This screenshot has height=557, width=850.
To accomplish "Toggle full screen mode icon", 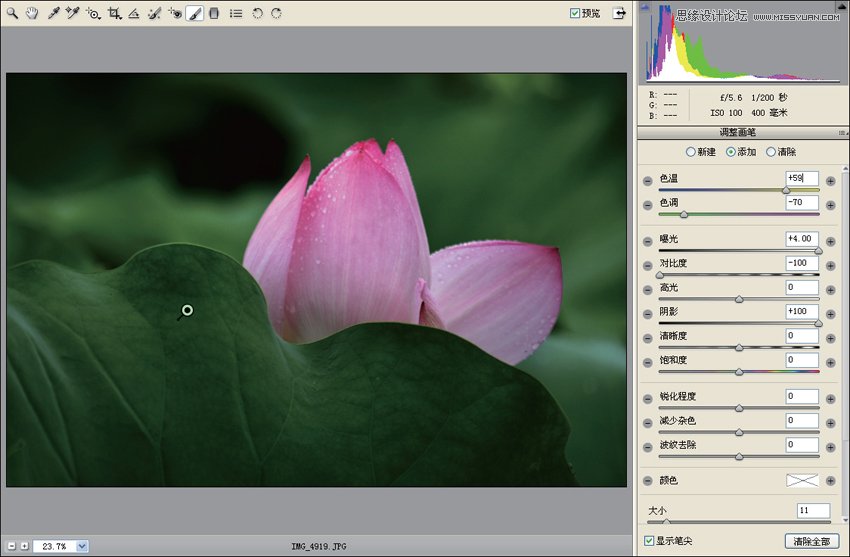I will tap(620, 13).
